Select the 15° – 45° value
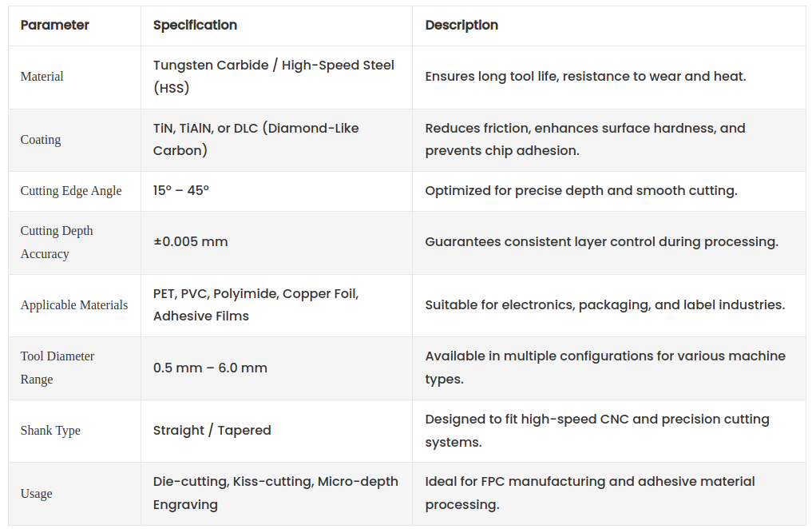Viewport: 812px width, 529px height. (x=181, y=191)
